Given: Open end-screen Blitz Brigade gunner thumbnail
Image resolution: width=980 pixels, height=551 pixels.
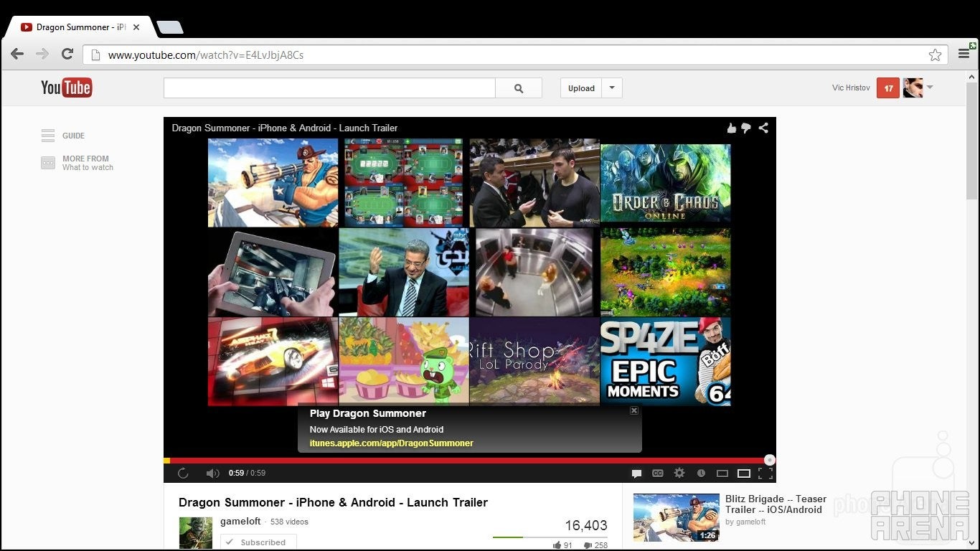Looking at the screenshot, I should click(273, 182).
